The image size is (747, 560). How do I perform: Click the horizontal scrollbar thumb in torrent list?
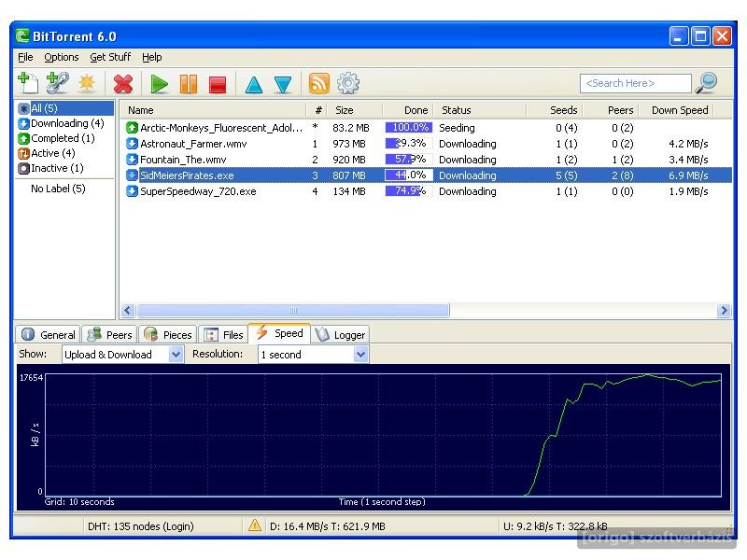tap(293, 311)
